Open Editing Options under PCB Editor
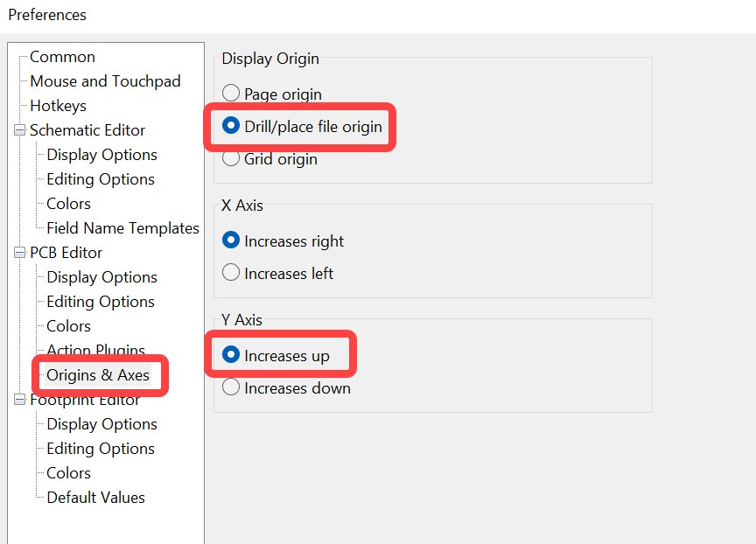 point(101,302)
